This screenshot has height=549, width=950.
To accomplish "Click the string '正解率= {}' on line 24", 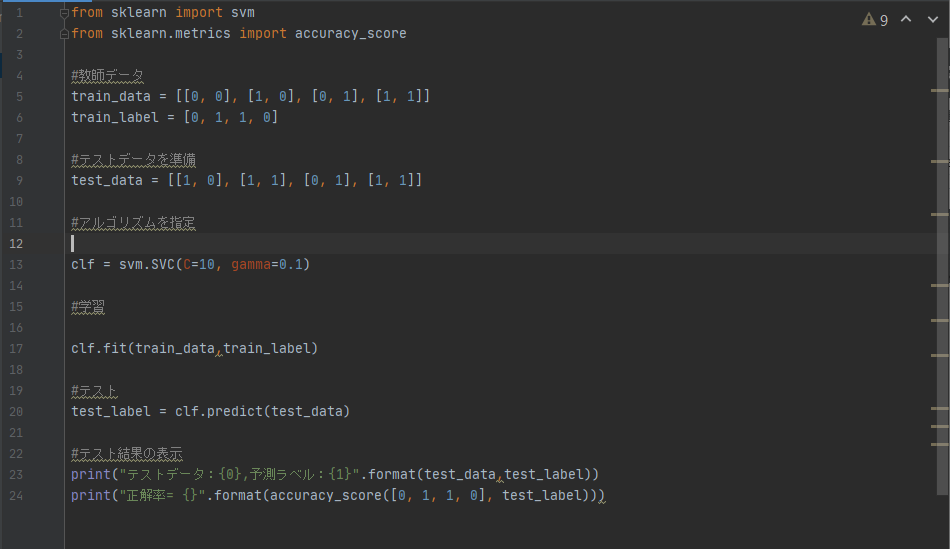I will (x=162, y=496).
